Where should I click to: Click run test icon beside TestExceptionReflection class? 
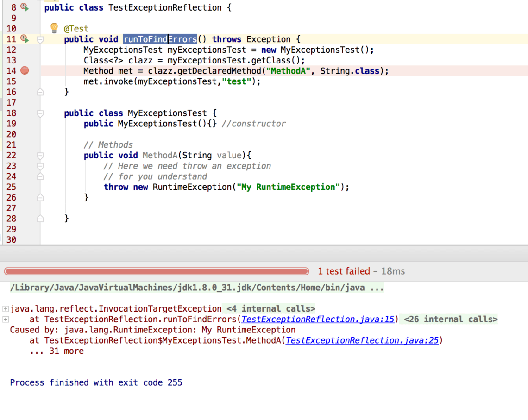(25, 7)
